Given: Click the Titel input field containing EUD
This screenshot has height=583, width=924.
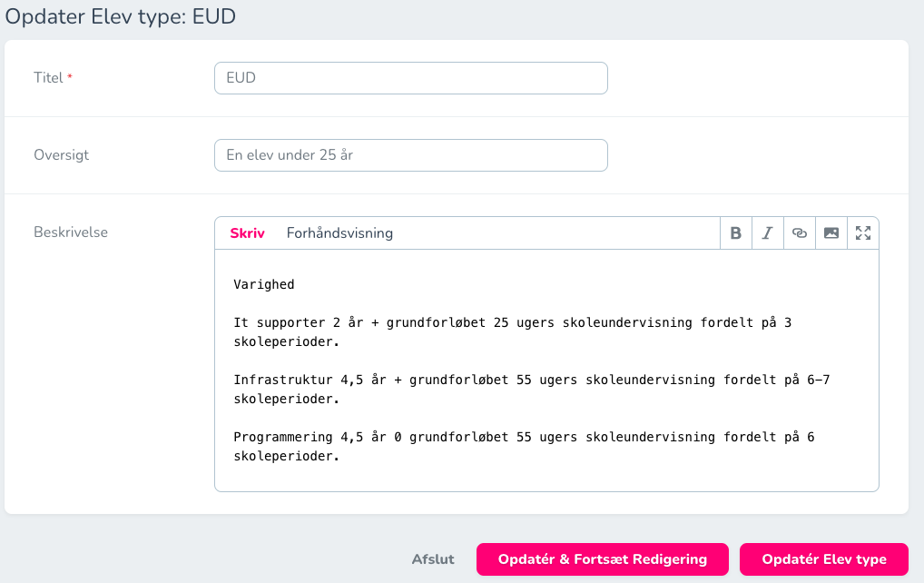Looking at the screenshot, I should pyautogui.click(x=411, y=78).
